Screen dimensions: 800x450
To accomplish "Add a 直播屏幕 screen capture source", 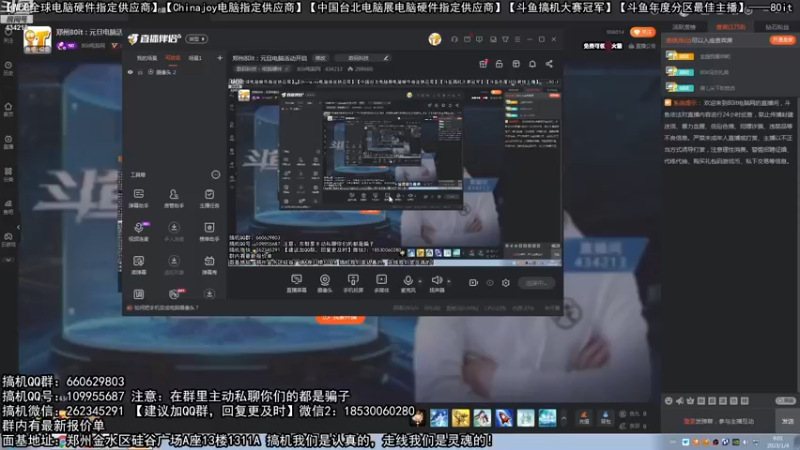I will 296,283.
